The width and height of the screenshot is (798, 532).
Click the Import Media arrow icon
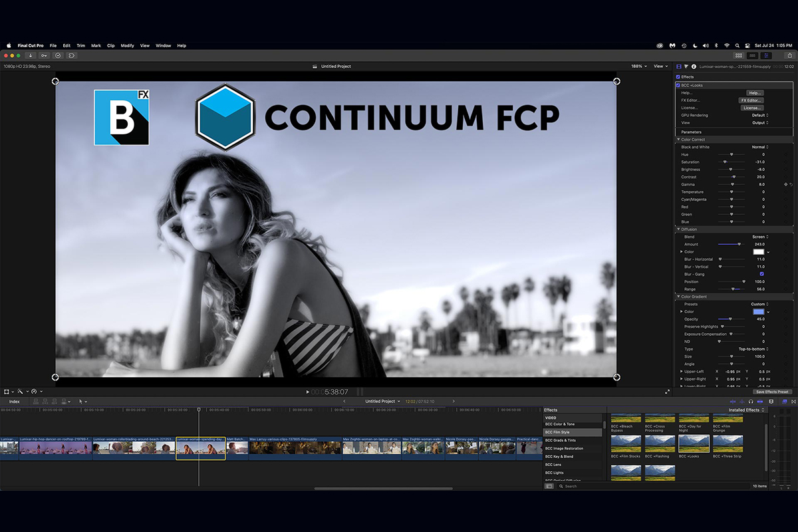point(31,55)
